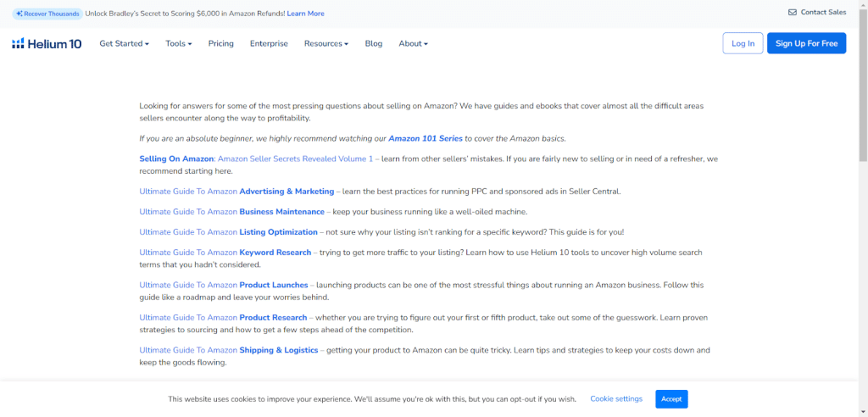Open the Advertising & Marketing guide link
The image size is (868, 417).
236,192
